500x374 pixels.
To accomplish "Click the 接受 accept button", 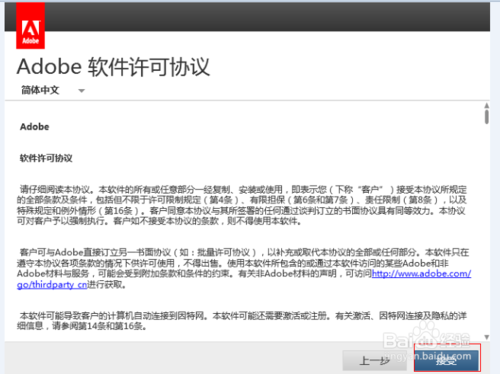I will (x=447, y=359).
